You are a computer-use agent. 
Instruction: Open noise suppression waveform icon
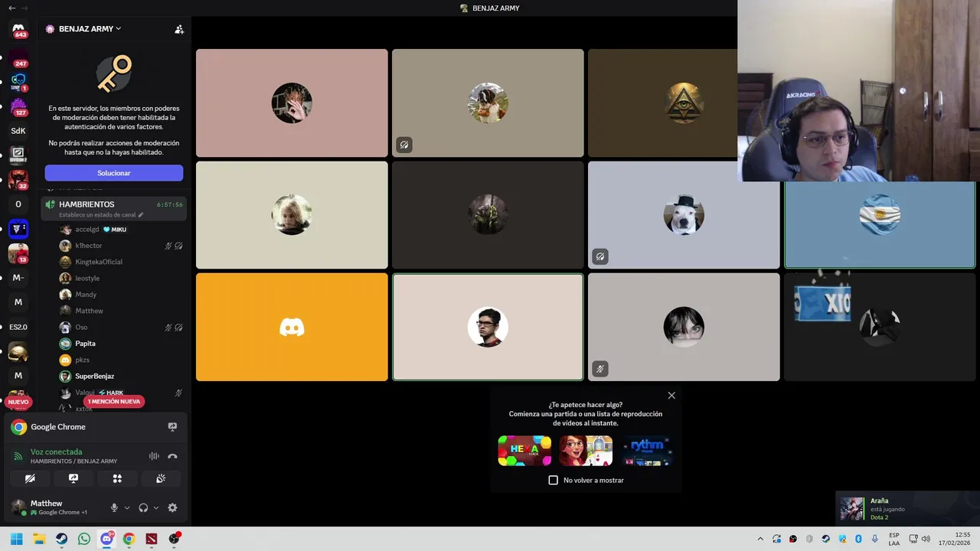154,456
